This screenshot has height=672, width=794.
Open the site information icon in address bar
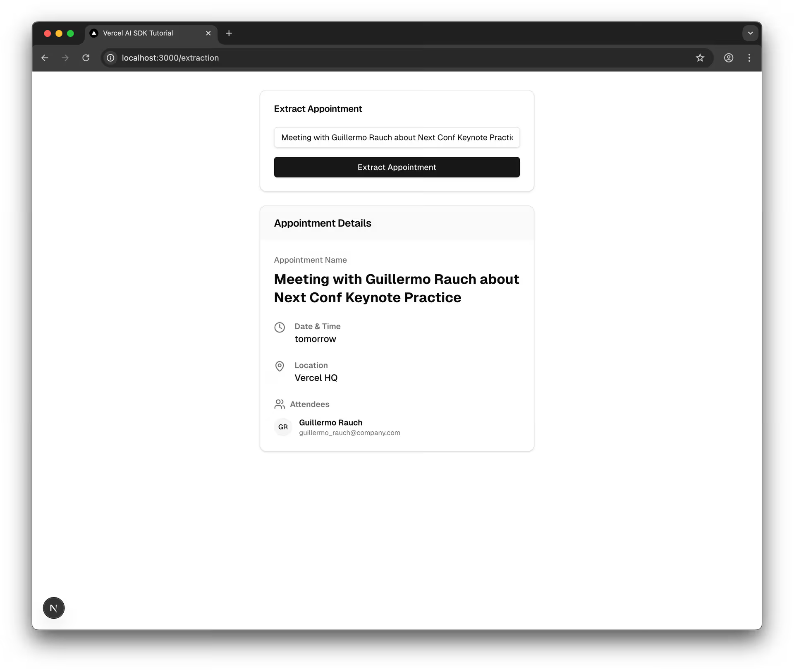coord(110,58)
